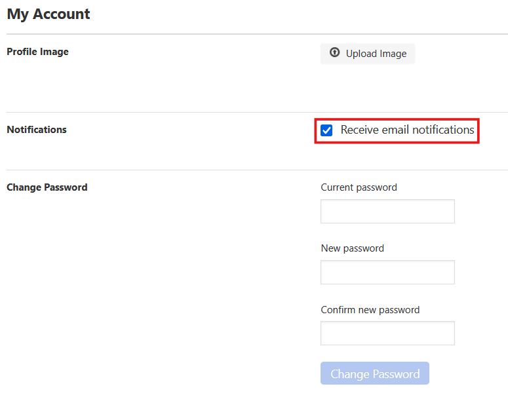Click the 'Upload Image' button text
This screenshot has width=508, height=420.
(x=376, y=54)
